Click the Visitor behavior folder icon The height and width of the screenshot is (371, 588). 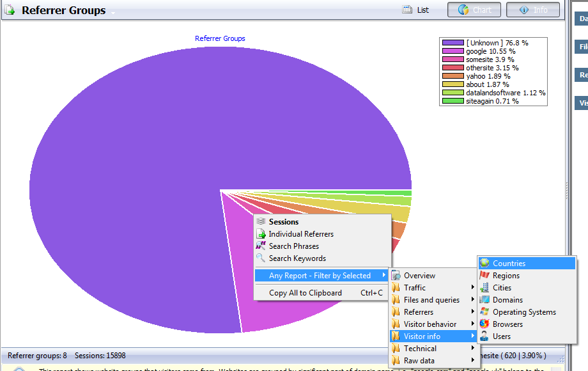pyautogui.click(x=396, y=324)
